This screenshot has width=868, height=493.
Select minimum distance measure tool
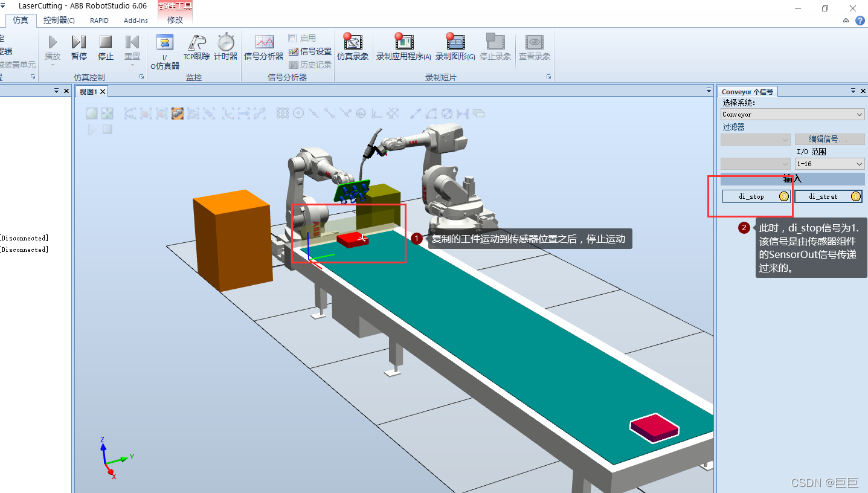coord(463,113)
